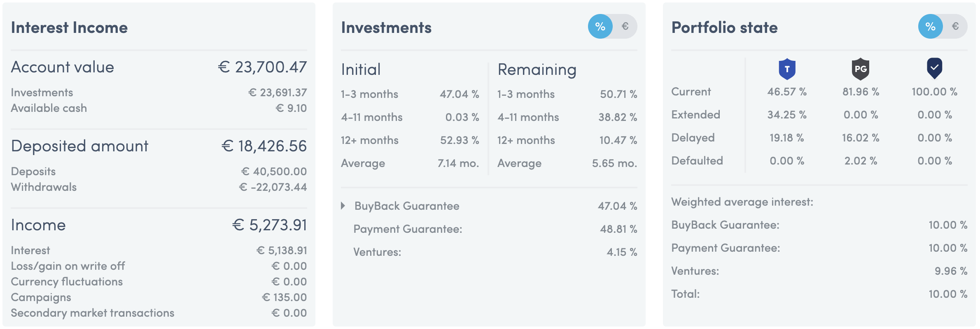Click the Account value amount
The height and width of the screenshot is (329, 980).
point(262,67)
